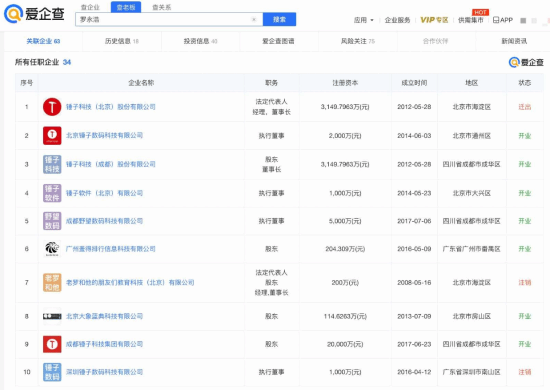Screen dimensions: 550x390
Task: Click the 企业名称 column header
Action: (x=141, y=83)
